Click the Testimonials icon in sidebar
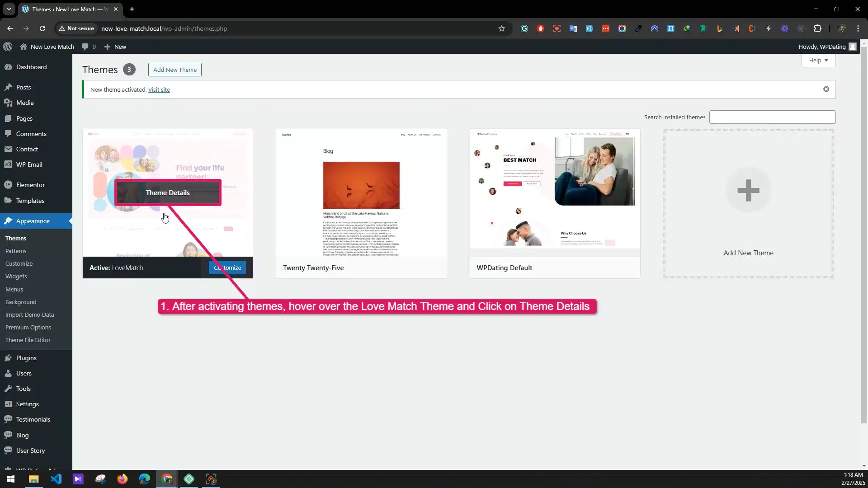This screenshot has width=868, height=488. pyautogui.click(x=8, y=419)
